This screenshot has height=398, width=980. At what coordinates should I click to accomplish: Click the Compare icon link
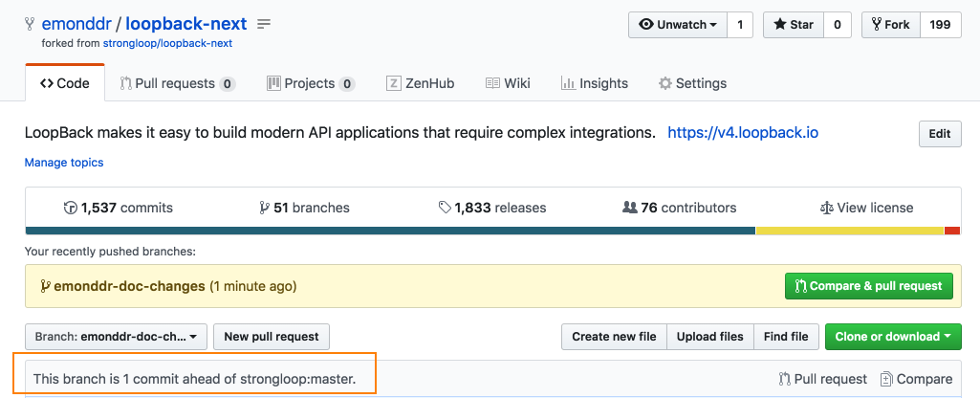tap(916, 379)
